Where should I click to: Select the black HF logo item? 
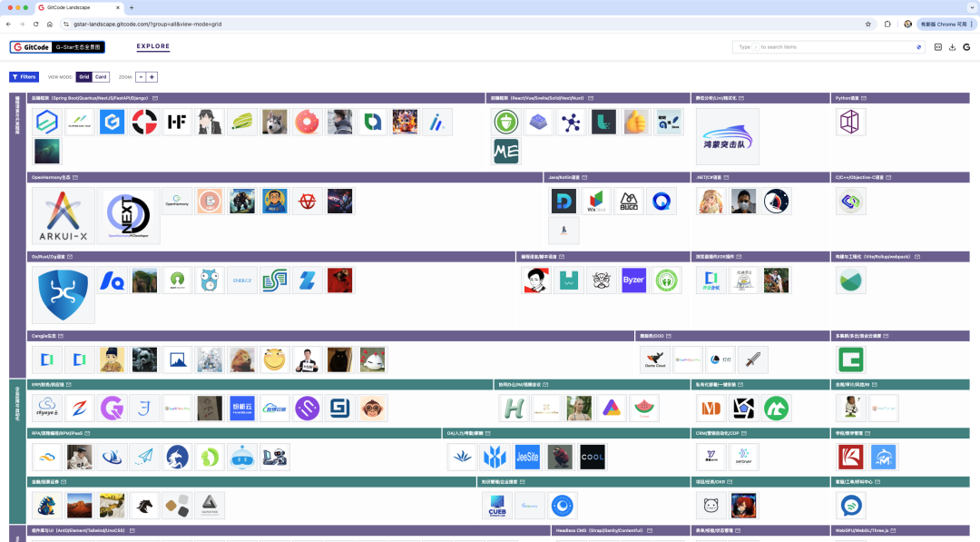tap(177, 122)
